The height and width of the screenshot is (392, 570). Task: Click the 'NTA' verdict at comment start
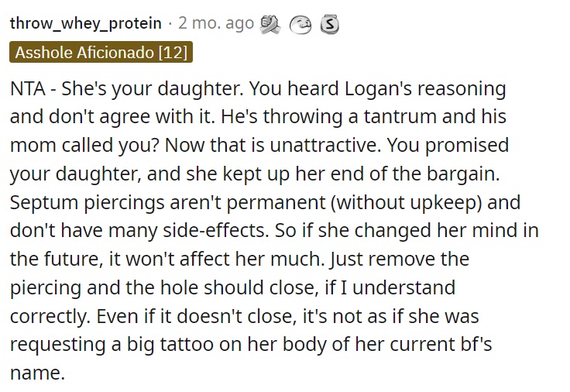[x=28, y=88]
